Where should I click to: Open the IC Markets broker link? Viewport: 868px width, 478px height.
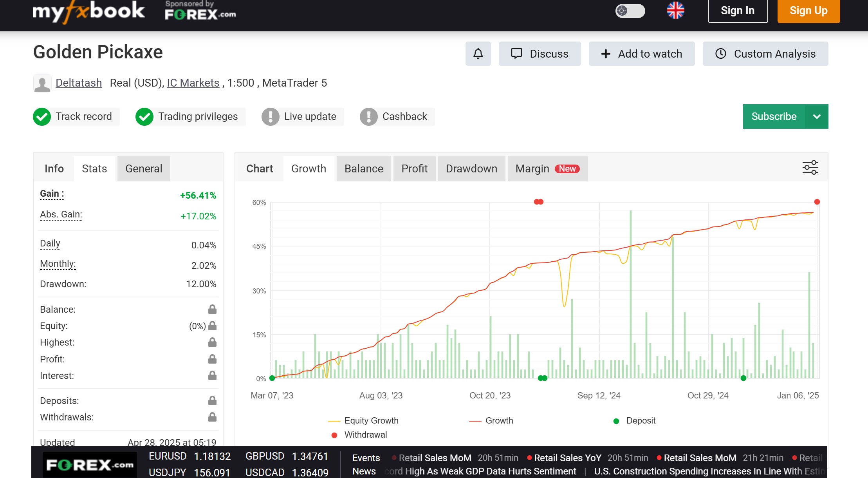pyautogui.click(x=193, y=83)
